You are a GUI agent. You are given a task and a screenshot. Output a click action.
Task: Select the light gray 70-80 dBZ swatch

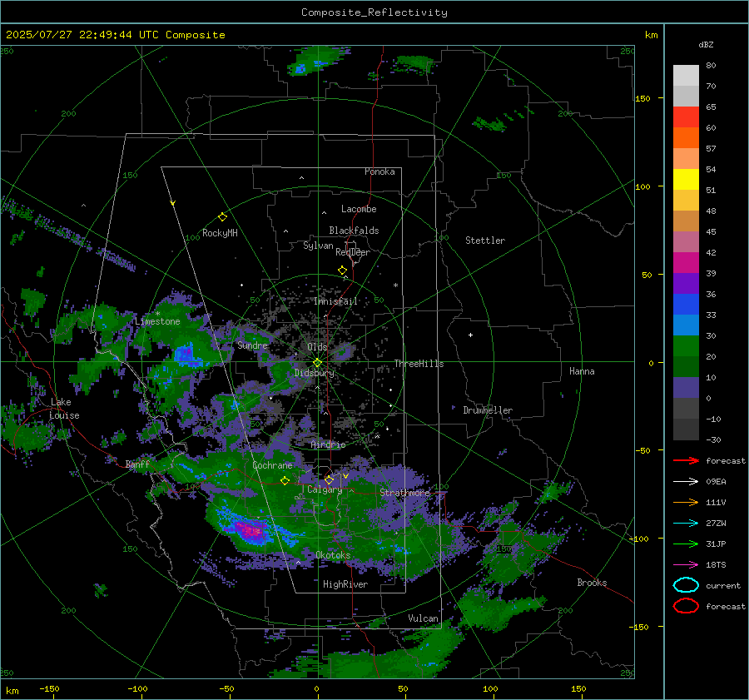[x=686, y=76]
